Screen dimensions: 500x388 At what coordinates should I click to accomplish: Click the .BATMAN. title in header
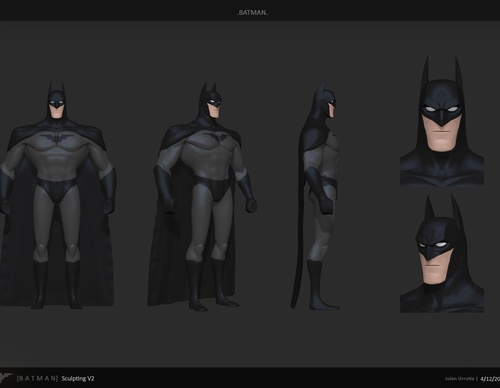click(252, 13)
